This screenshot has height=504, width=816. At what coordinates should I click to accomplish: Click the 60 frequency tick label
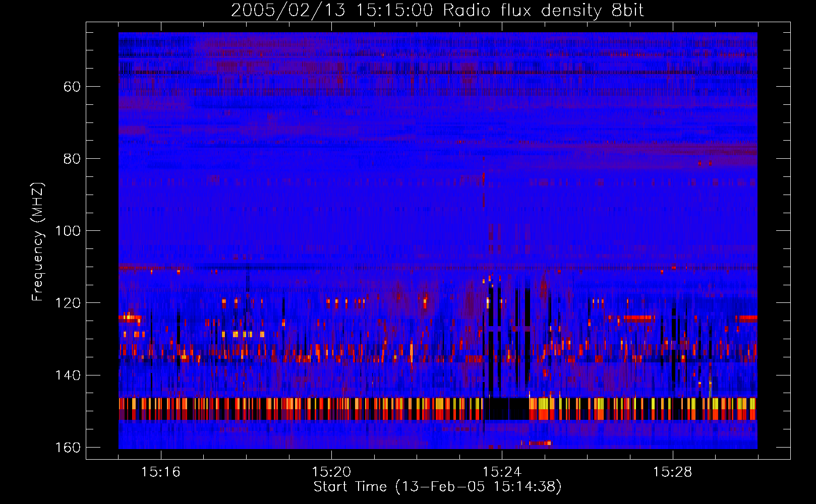click(x=72, y=87)
